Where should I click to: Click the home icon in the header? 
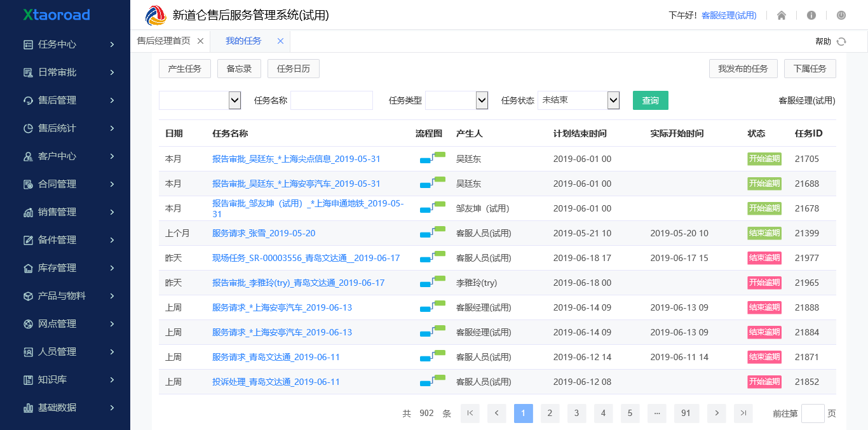point(782,15)
